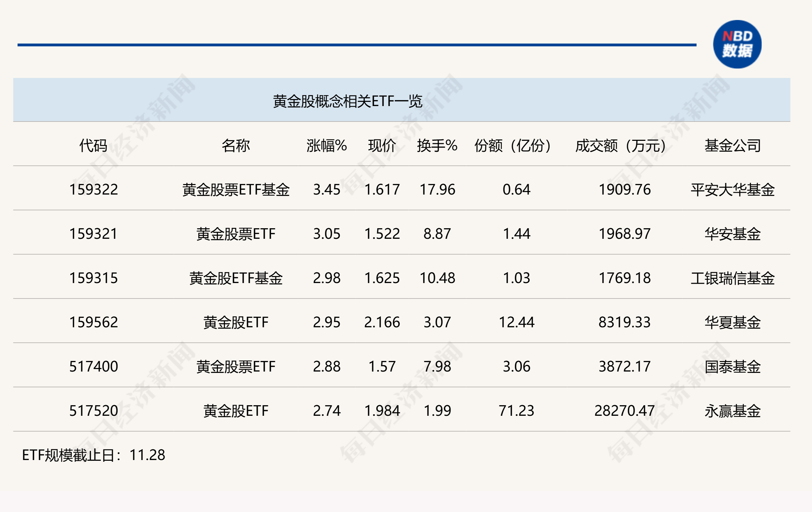Click the 基金公司 column header
Image resolution: width=812 pixels, height=512 pixels.
point(733,145)
